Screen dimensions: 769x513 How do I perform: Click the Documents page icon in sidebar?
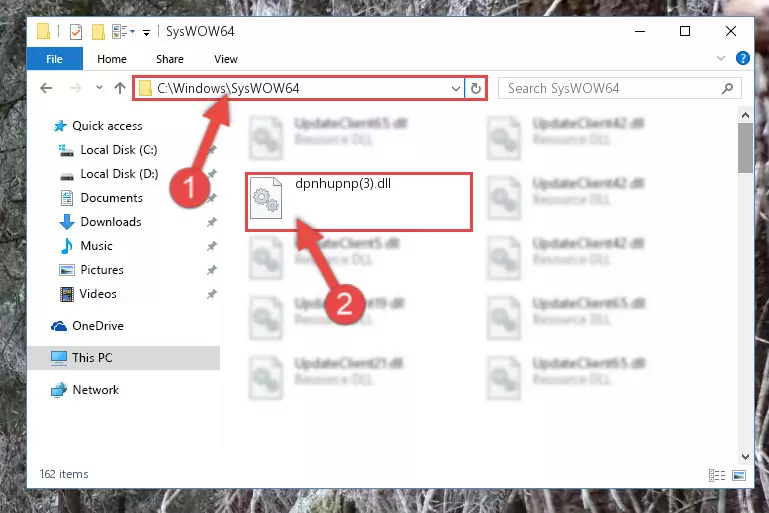point(67,198)
